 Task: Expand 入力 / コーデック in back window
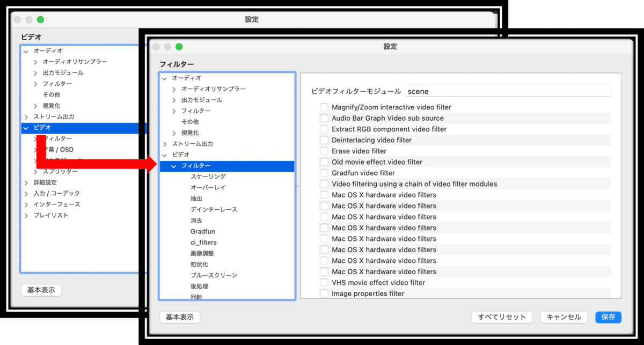[26, 194]
